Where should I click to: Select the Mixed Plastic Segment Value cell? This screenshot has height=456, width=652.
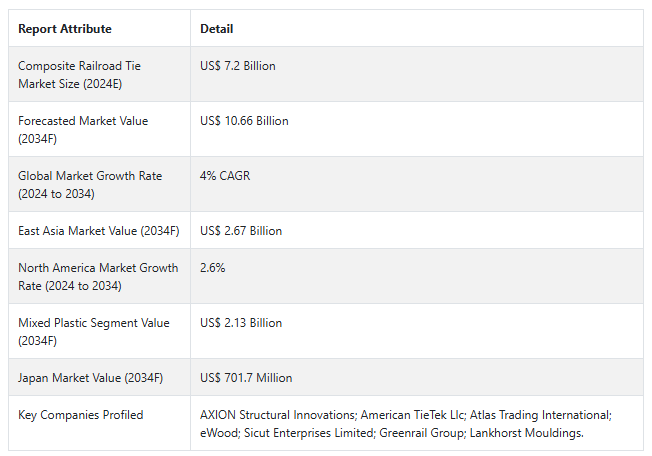tap(94, 331)
